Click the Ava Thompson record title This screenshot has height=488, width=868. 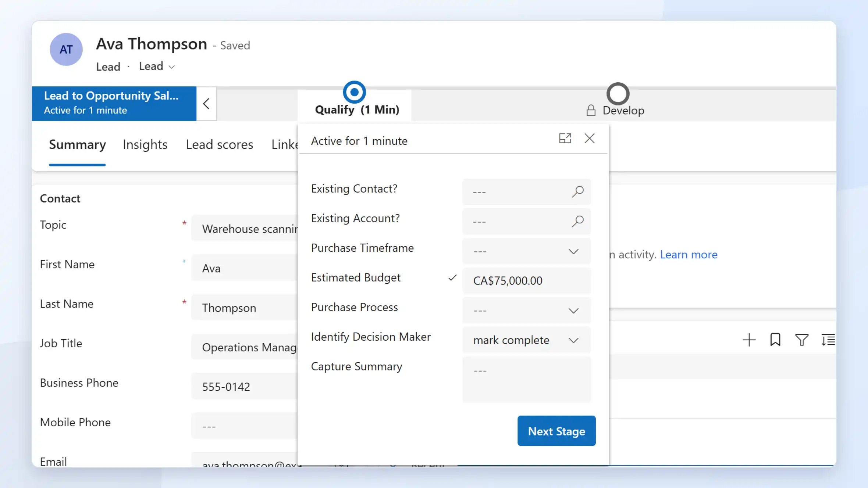point(152,44)
